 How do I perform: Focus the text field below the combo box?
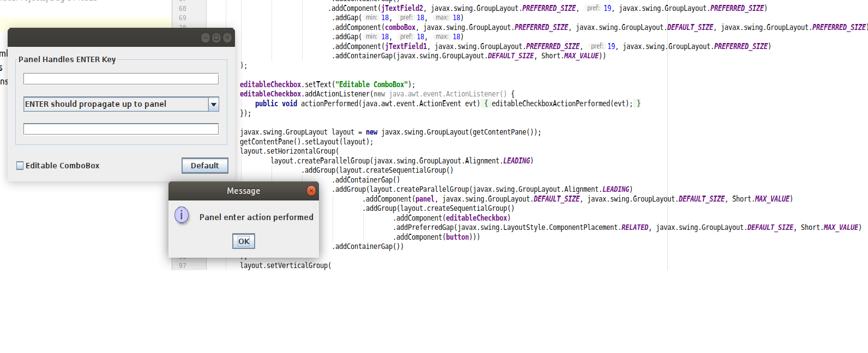(x=120, y=129)
